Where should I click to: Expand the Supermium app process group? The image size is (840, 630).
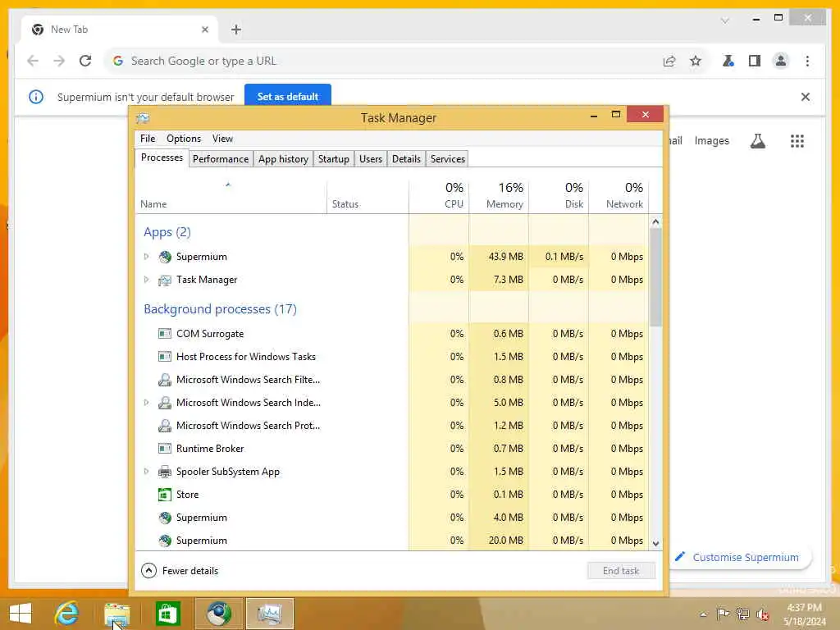click(x=146, y=257)
